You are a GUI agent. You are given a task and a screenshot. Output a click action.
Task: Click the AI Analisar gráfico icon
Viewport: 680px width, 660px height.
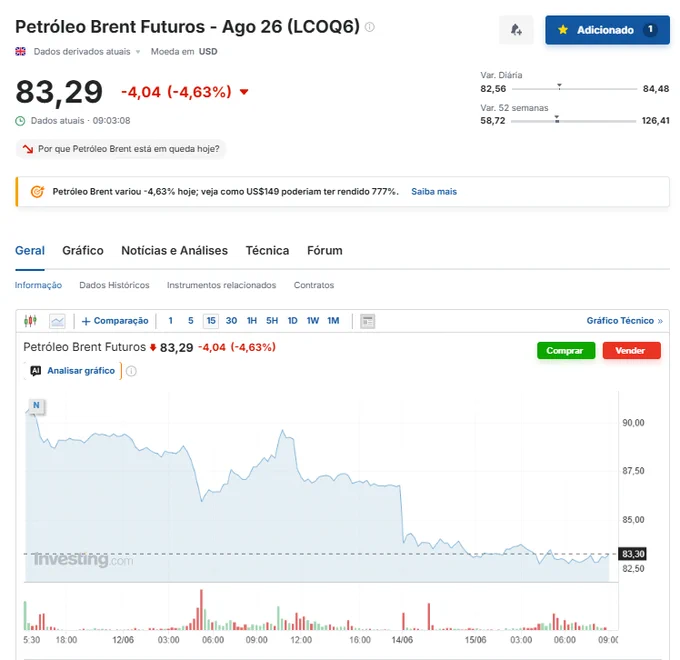[x=36, y=371]
